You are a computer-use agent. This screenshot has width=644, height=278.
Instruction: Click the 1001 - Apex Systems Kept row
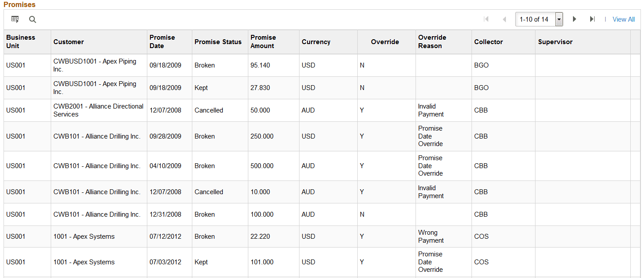coord(84,262)
